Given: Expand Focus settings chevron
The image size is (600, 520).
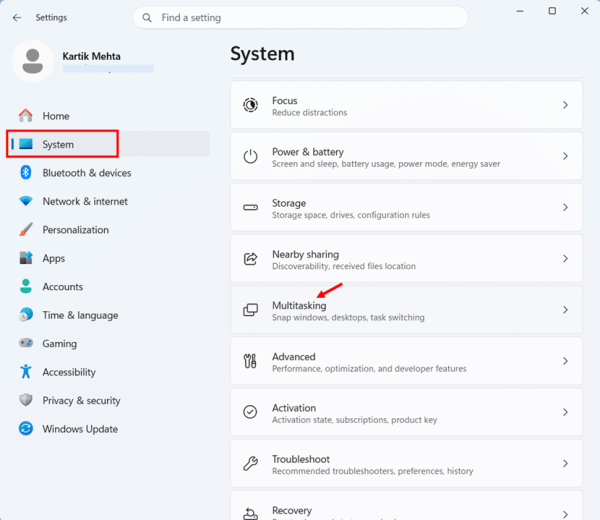Looking at the screenshot, I should point(565,105).
